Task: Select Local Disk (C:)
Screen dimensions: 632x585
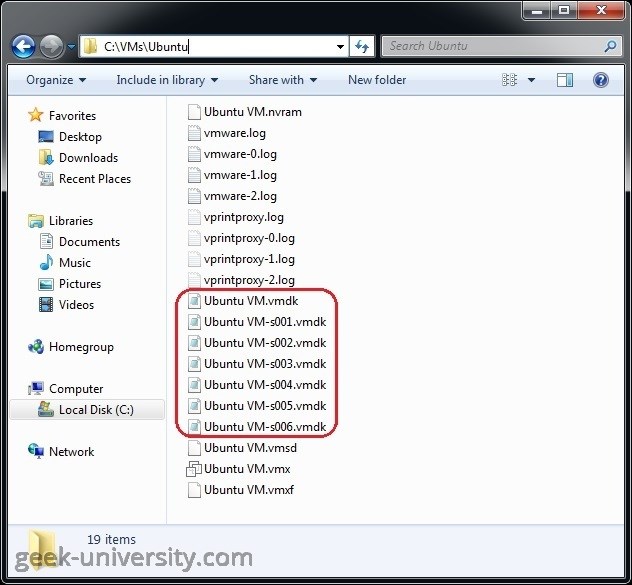Action: click(x=87, y=410)
